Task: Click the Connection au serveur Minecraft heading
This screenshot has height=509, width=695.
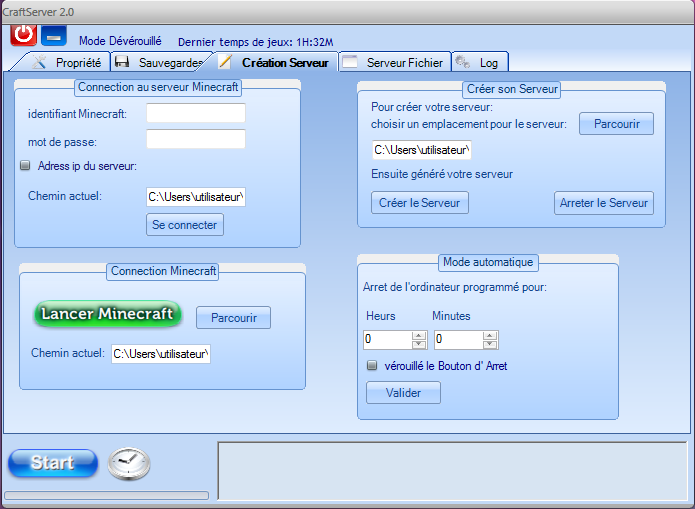Action: coord(158,87)
